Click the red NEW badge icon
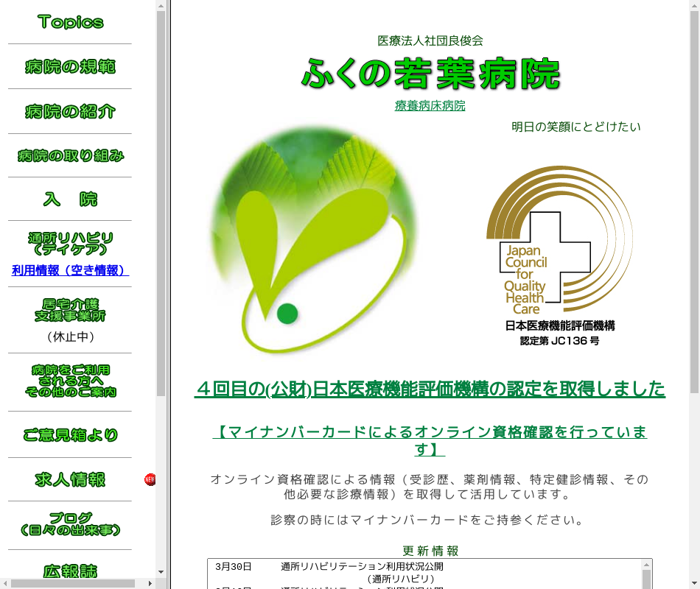The height and width of the screenshot is (589, 700). (150, 480)
